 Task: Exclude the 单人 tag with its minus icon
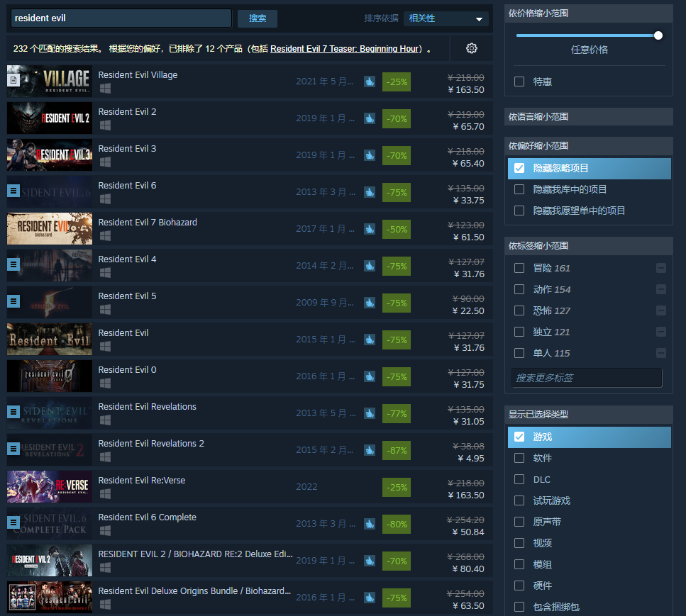[661, 353]
